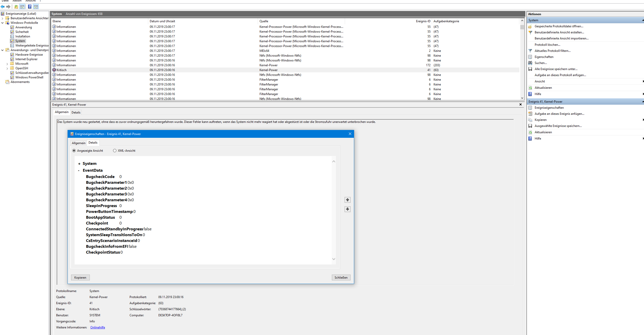644x335 pixels.
Task: Toggle the console tree pane icon
Action: [22, 7]
